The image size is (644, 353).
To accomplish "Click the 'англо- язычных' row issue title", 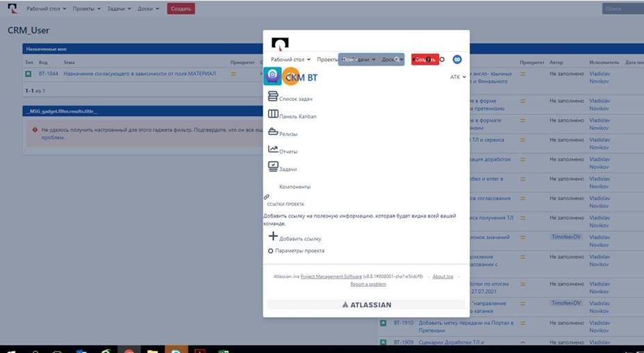I will pos(492,78).
